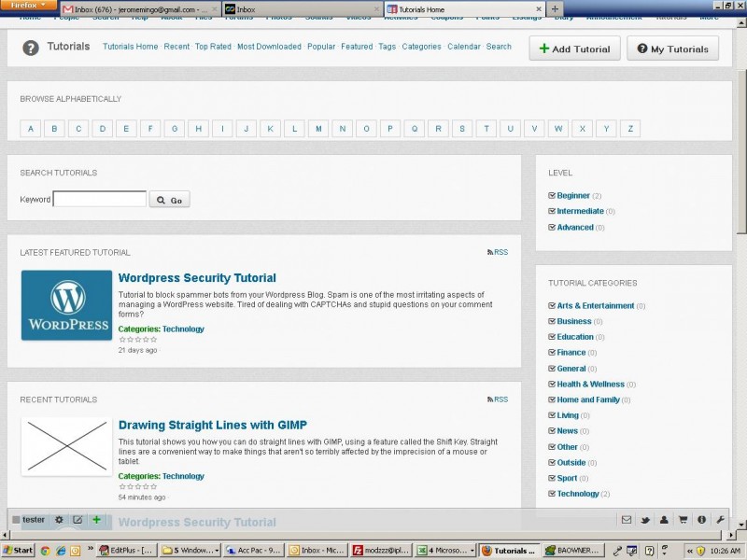Rate Drawing Straight Lines tutorial with stars

(x=137, y=486)
